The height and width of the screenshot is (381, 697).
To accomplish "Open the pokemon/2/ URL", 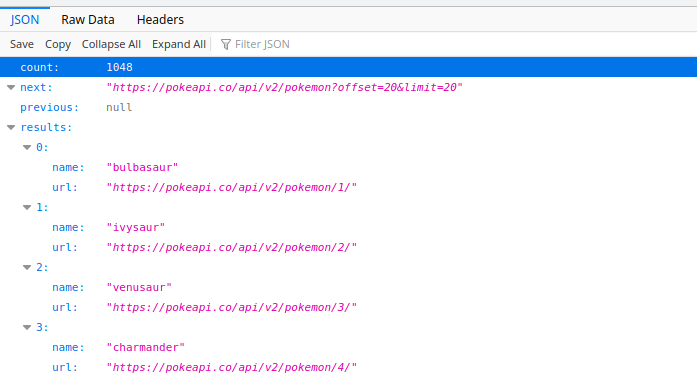I will [232, 247].
